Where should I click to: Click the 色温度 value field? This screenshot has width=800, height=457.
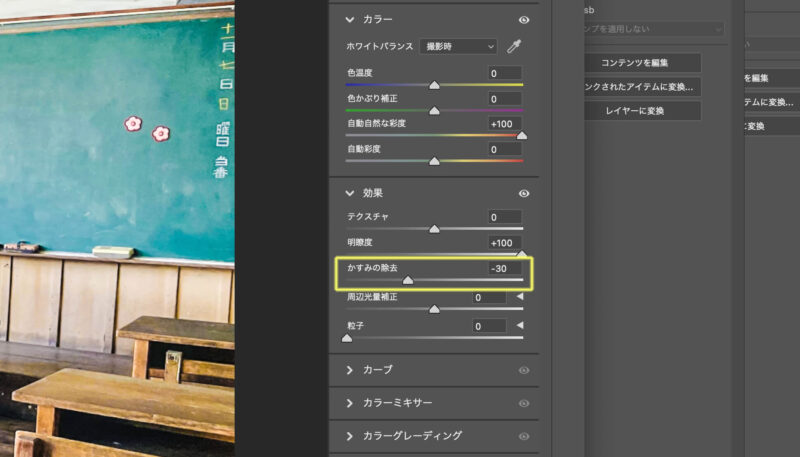click(505, 73)
